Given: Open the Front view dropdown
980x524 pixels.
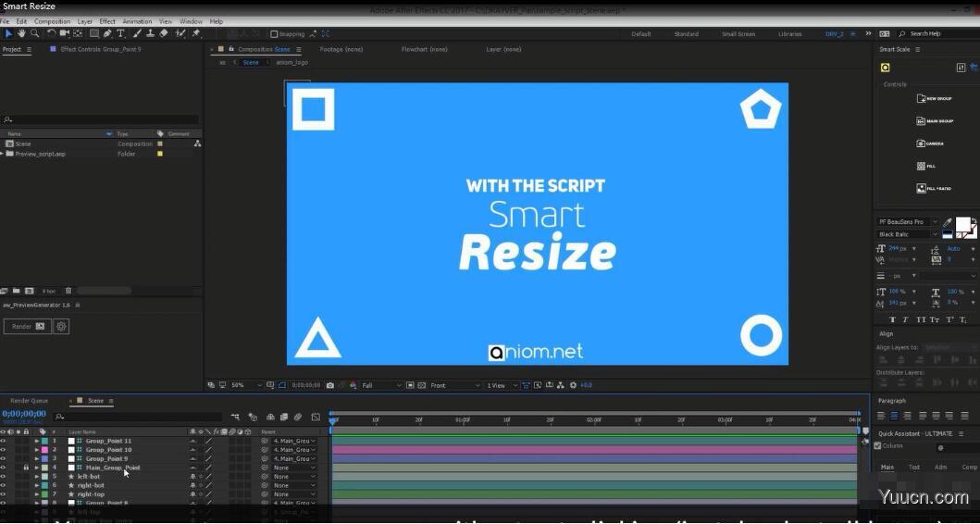Looking at the screenshot, I should [455, 385].
